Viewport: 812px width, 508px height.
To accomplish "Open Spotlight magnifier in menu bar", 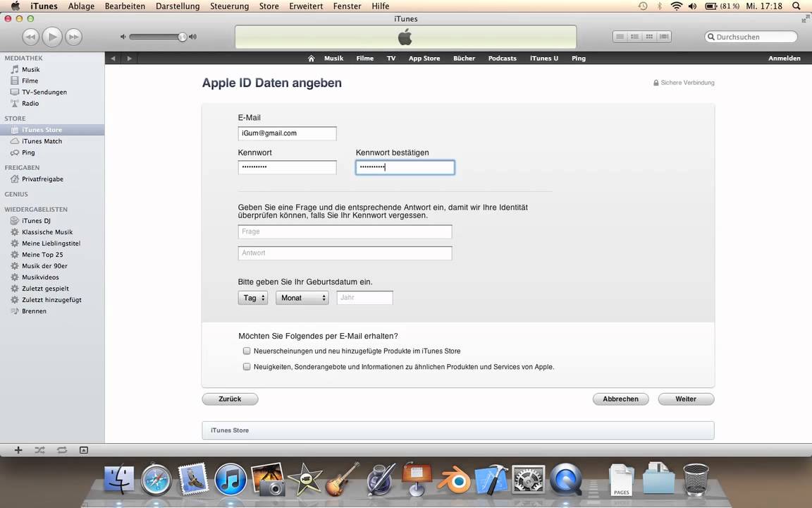I will point(796,6).
